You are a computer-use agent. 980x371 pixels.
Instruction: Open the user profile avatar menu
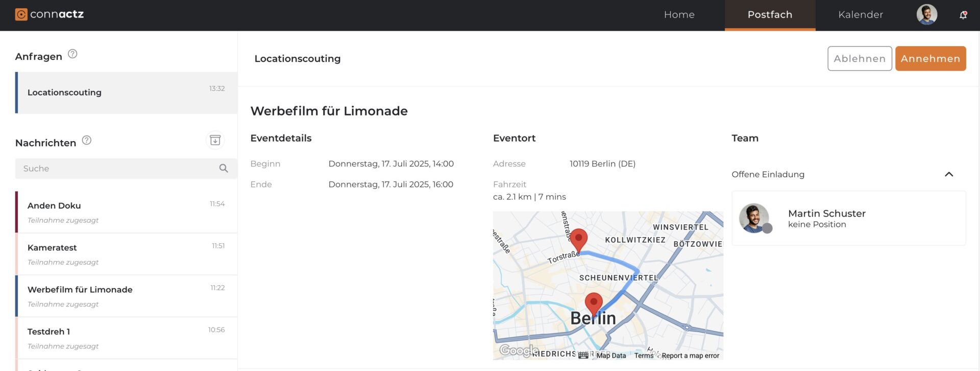click(x=926, y=15)
